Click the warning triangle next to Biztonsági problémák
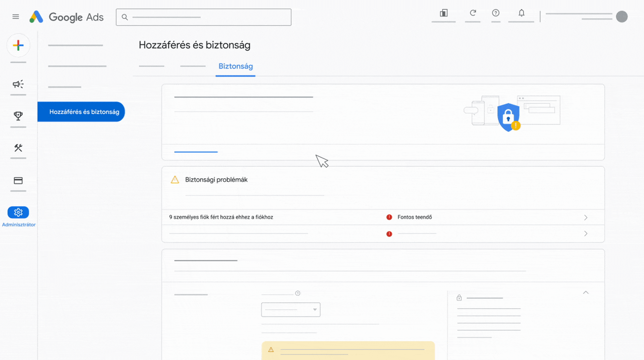 (175, 180)
